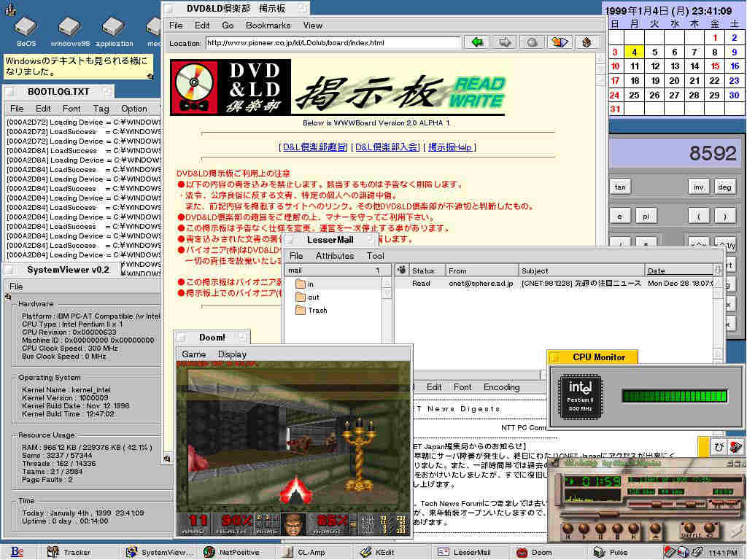Toggle repeat knob beside Shuffle in CL-Amp
The height and width of the screenshot is (560, 747).
click(x=710, y=528)
